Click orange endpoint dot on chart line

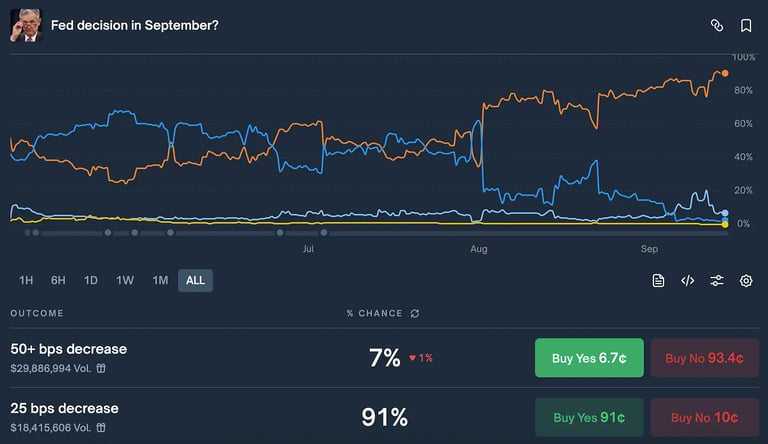[725, 73]
